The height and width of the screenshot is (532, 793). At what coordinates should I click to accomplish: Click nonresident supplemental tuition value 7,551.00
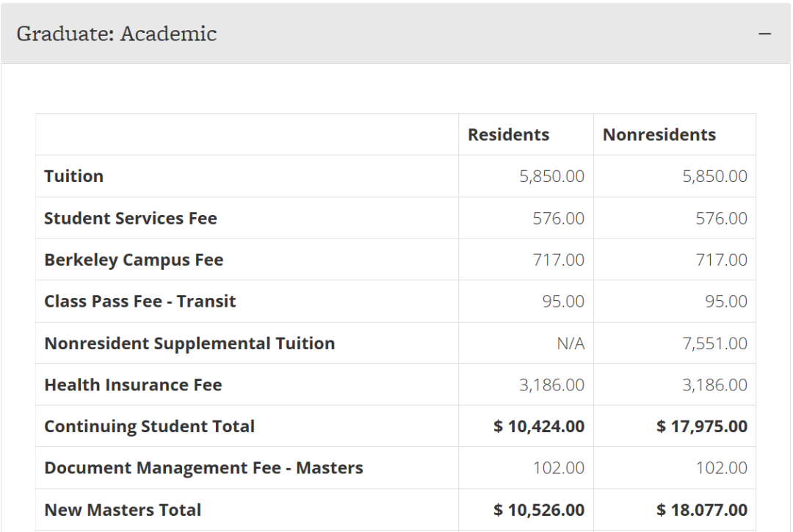[714, 343]
